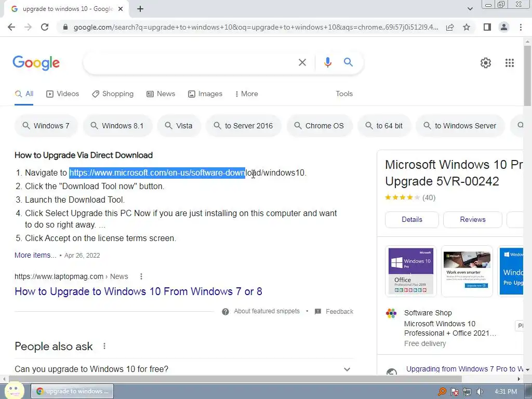The height and width of the screenshot is (399, 532).
Task: Submit search with the magnifier icon
Action: click(x=348, y=62)
